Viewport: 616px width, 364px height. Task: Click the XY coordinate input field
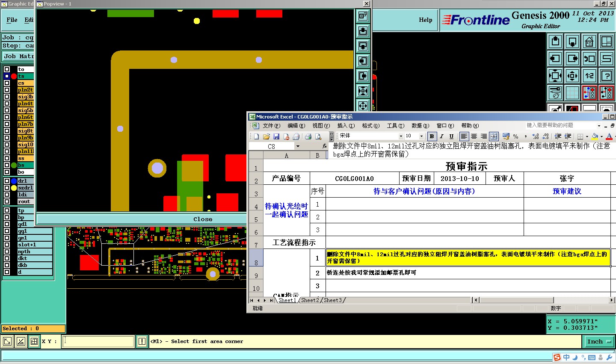click(x=98, y=341)
